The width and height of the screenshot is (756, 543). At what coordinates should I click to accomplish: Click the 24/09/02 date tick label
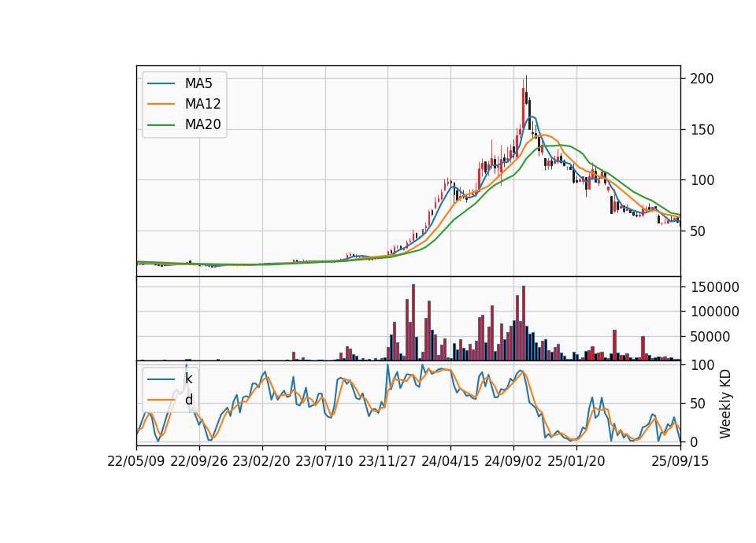pyautogui.click(x=513, y=461)
